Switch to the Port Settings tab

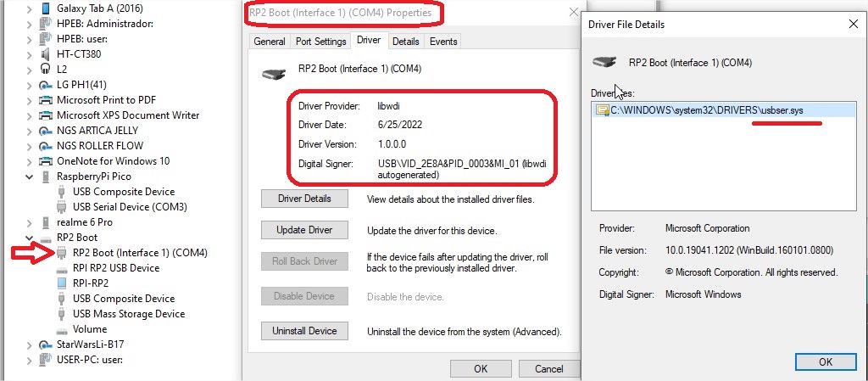321,42
